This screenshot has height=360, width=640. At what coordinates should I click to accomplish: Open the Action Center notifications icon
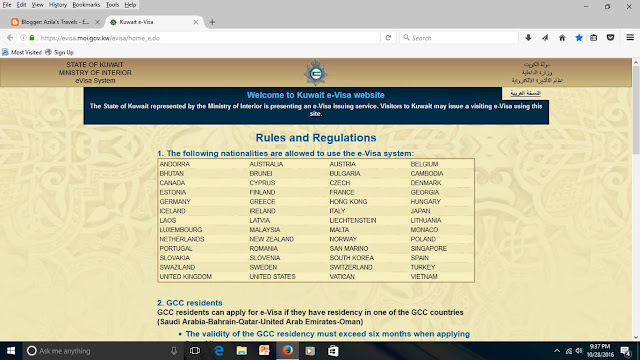click(x=625, y=351)
